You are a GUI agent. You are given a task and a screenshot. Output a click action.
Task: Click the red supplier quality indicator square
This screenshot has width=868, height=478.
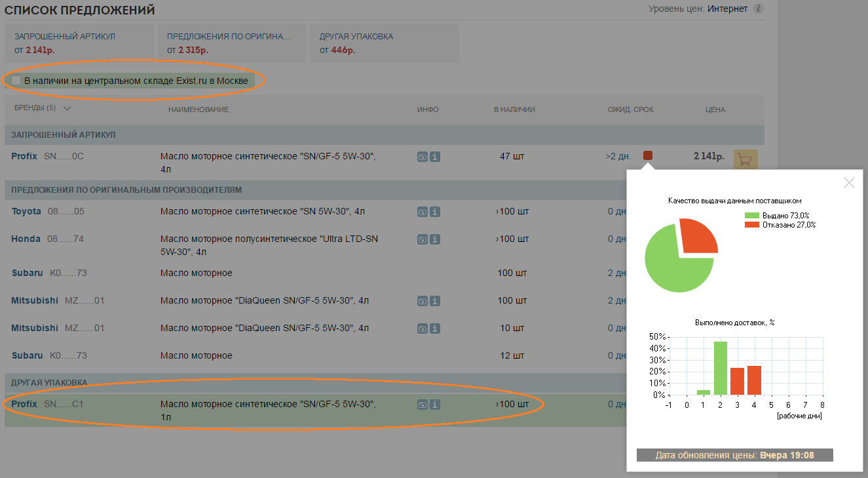[648, 155]
